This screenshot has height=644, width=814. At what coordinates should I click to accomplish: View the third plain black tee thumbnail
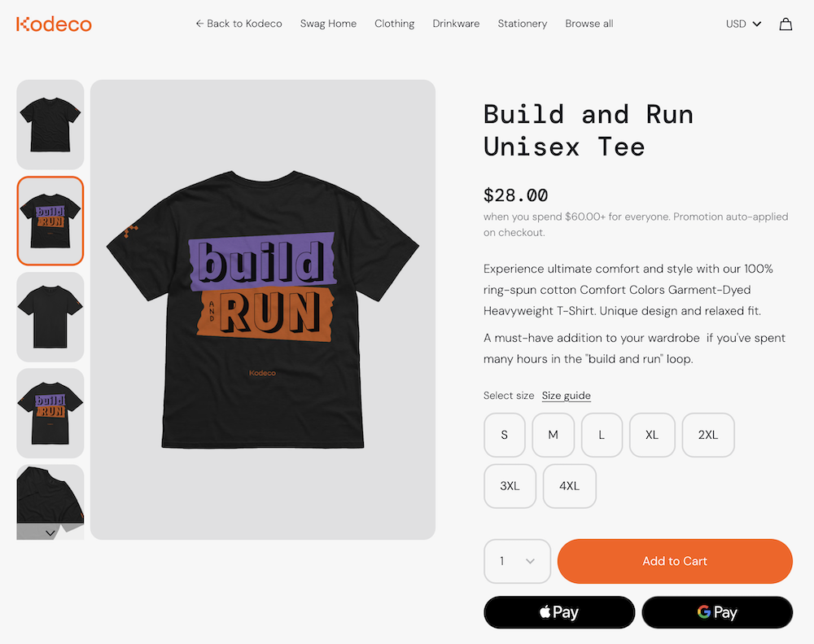pyautogui.click(x=50, y=317)
